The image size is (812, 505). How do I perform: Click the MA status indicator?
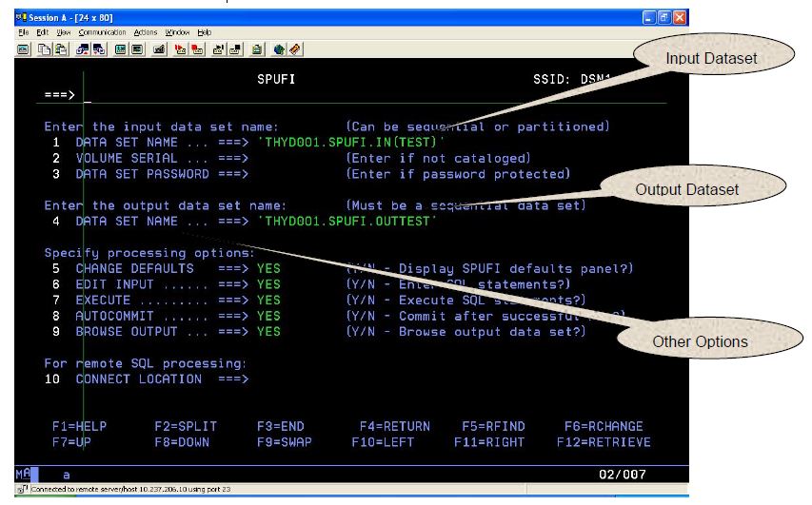(x=23, y=474)
